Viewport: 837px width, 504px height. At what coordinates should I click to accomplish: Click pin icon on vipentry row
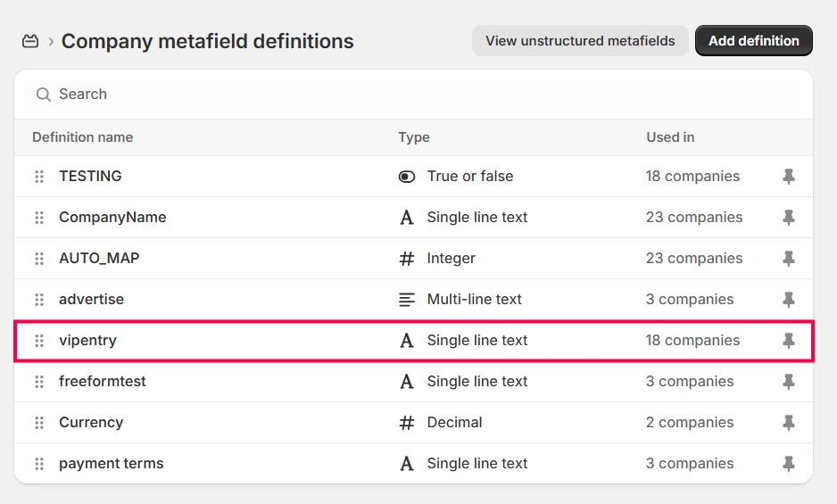(789, 341)
